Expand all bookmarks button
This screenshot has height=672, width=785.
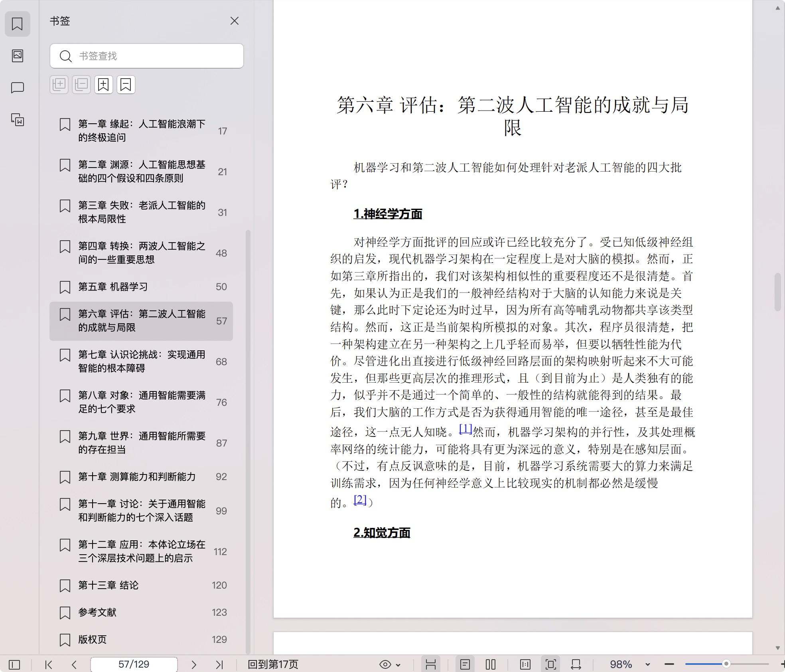[x=59, y=85]
